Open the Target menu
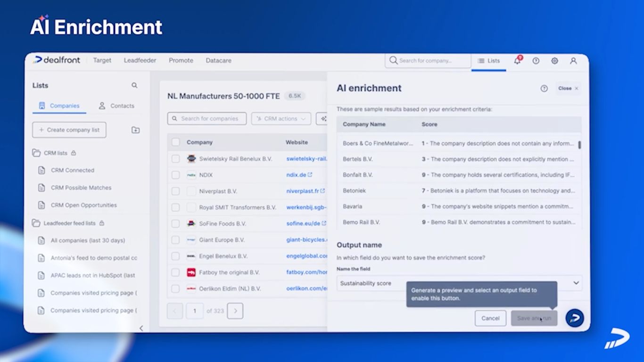The image size is (644, 362). point(102,60)
